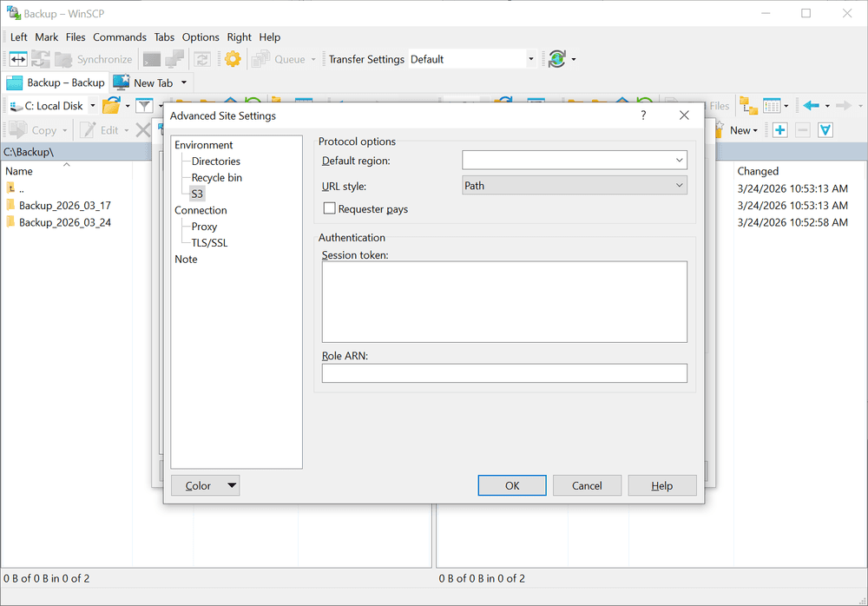The width and height of the screenshot is (868, 606).
Task: Open the Options menu
Action: coord(201,37)
